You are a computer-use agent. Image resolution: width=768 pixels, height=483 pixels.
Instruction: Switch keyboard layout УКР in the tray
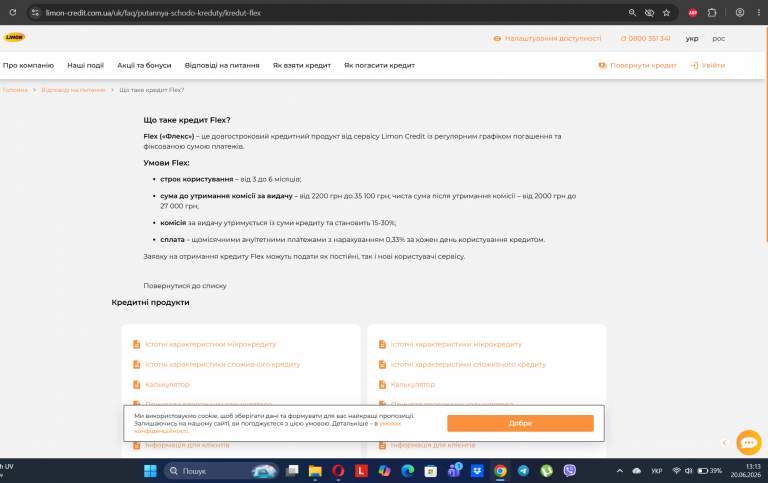click(657, 471)
